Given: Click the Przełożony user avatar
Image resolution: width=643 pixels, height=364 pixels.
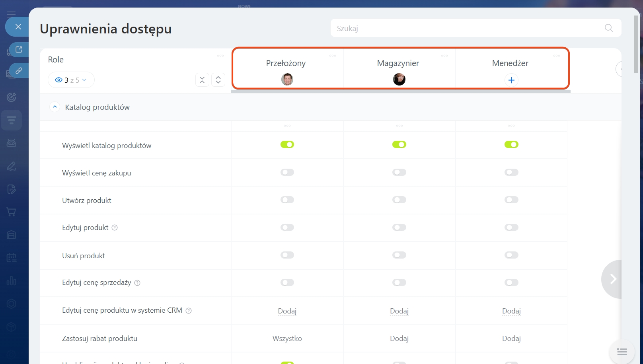Looking at the screenshot, I should pos(287,80).
